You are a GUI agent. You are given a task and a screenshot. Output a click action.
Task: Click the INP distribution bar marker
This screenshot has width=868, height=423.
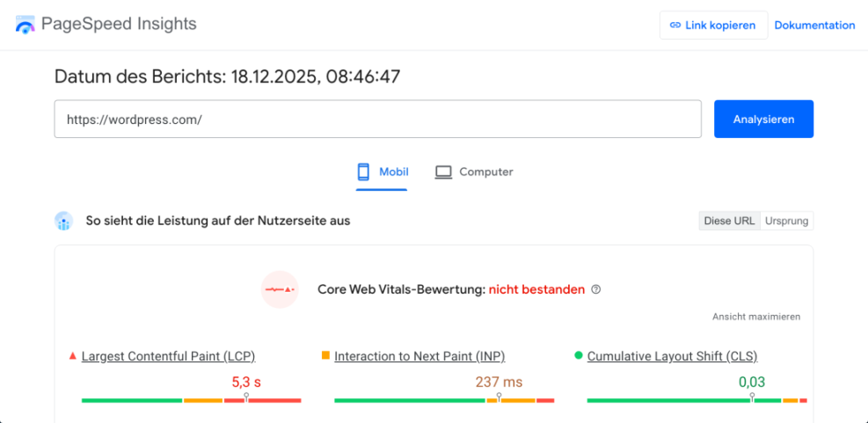coord(499,398)
